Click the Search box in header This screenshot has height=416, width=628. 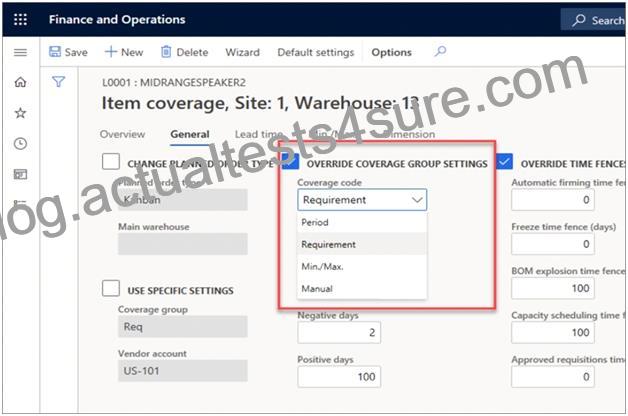pos(594,20)
